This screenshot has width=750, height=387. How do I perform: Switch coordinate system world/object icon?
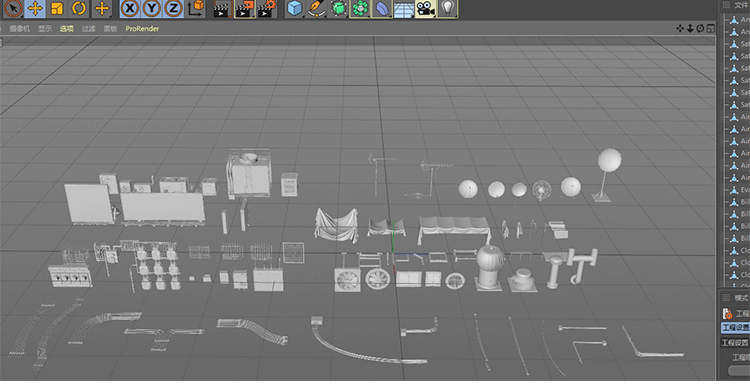(195, 9)
